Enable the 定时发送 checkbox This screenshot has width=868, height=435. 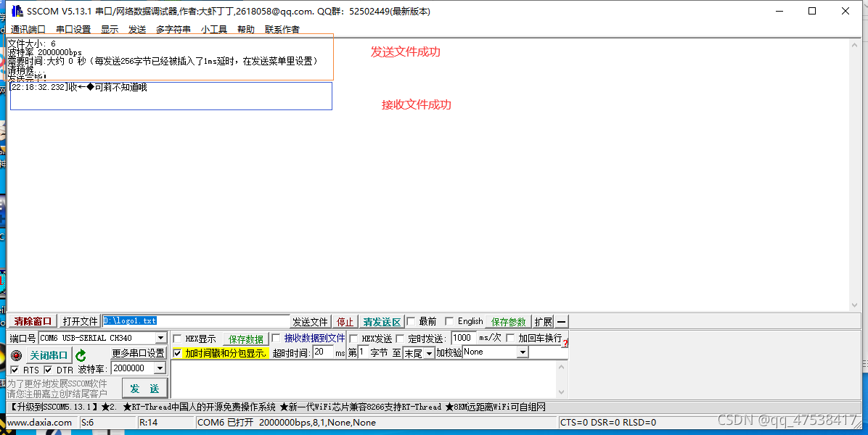tap(400, 339)
